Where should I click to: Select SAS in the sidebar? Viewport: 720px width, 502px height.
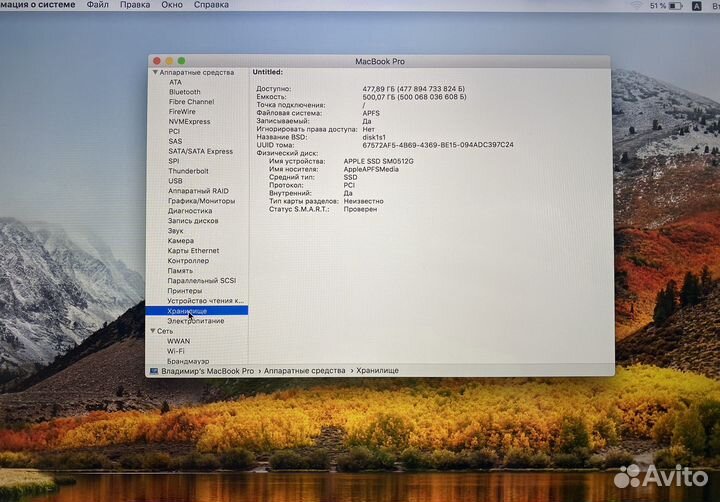tap(175, 141)
